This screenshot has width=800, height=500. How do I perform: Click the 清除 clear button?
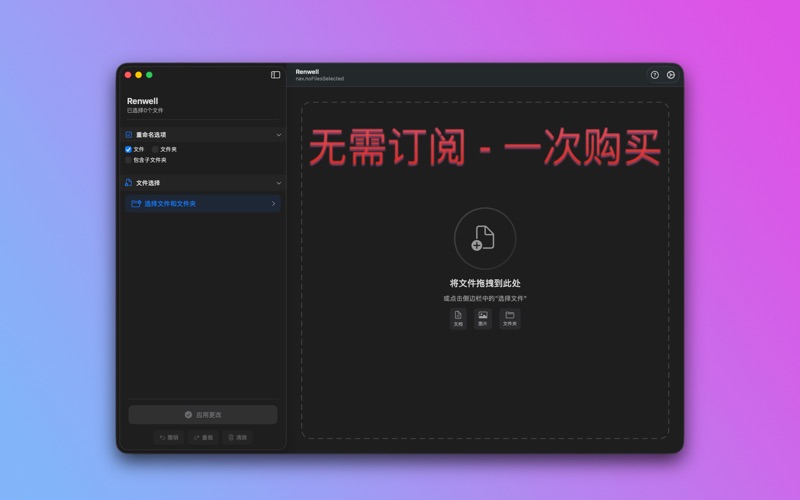click(x=237, y=437)
